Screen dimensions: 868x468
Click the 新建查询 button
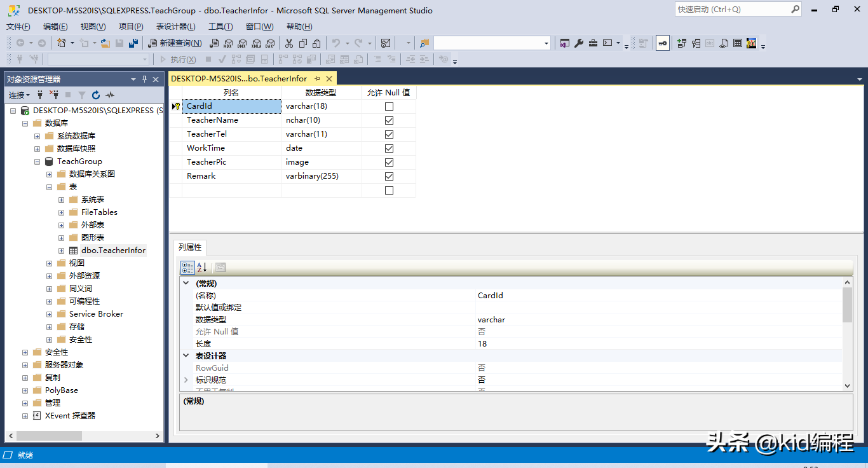pos(175,43)
